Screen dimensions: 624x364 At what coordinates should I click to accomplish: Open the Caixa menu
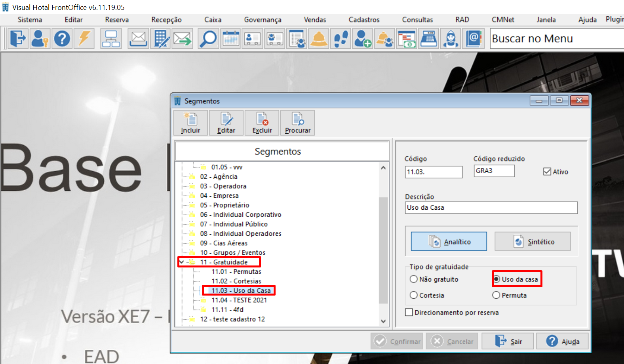click(x=213, y=20)
